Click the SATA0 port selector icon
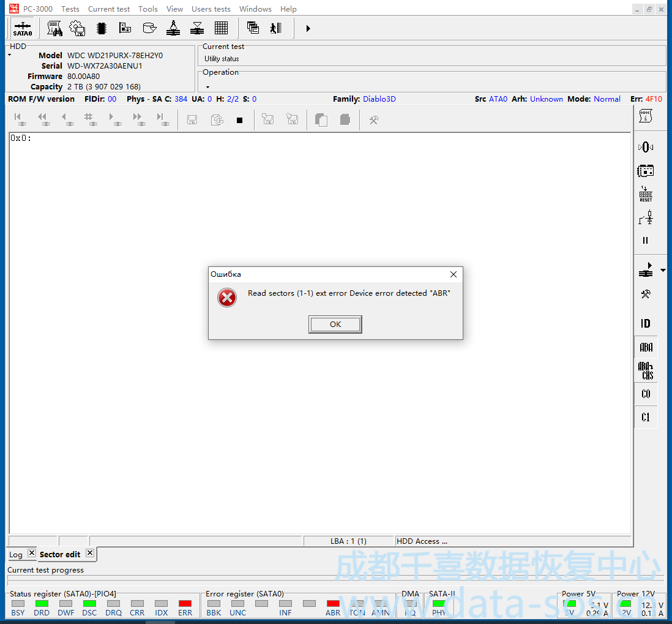Image resolution: width=672 pixels, height=624 pixels. [x=23, y=28]
